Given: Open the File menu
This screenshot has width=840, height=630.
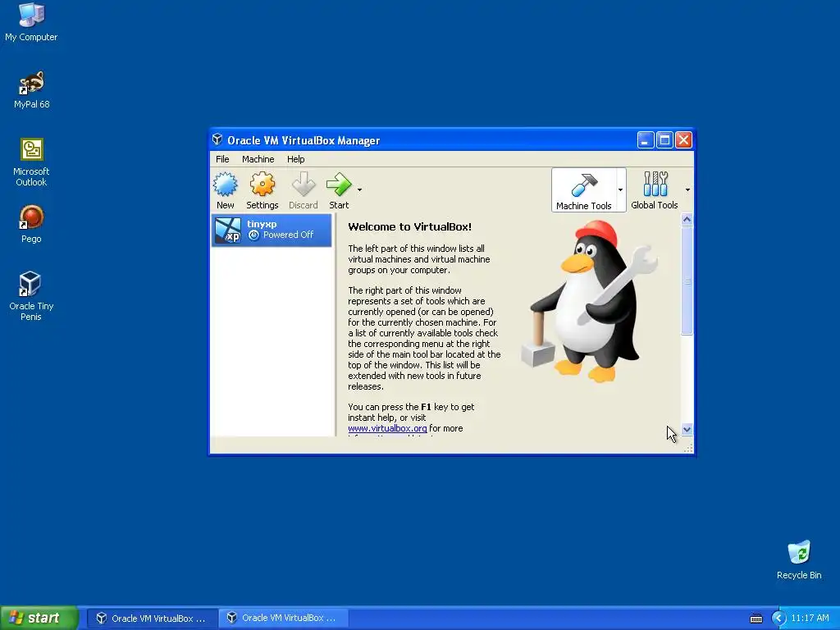Looking at the screenshot, I should click(x=222, y=159).
